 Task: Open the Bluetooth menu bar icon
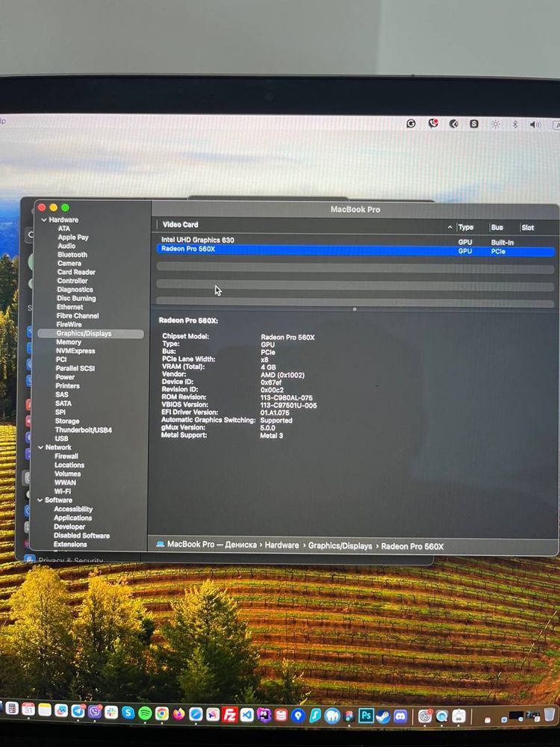[514, 124]
